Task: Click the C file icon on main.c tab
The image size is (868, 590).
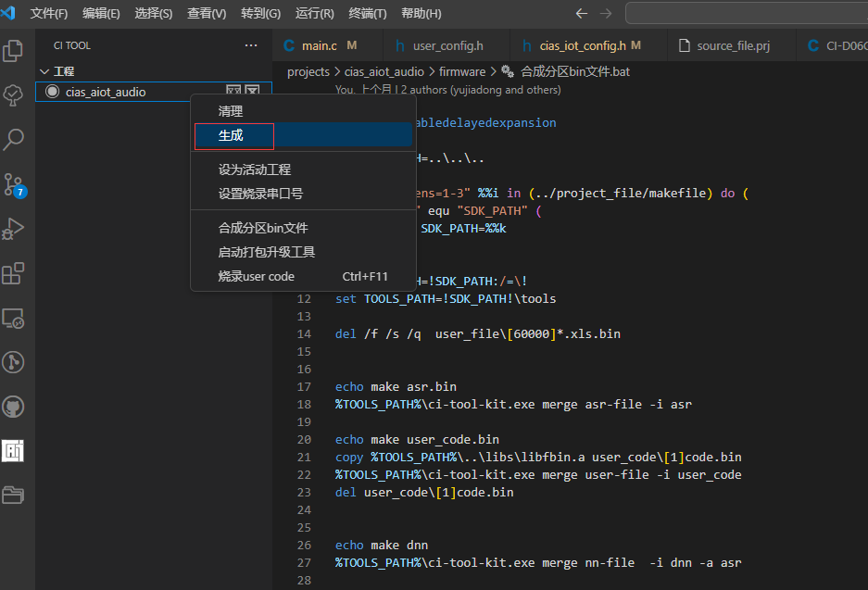Action: (x=289, y=45)
